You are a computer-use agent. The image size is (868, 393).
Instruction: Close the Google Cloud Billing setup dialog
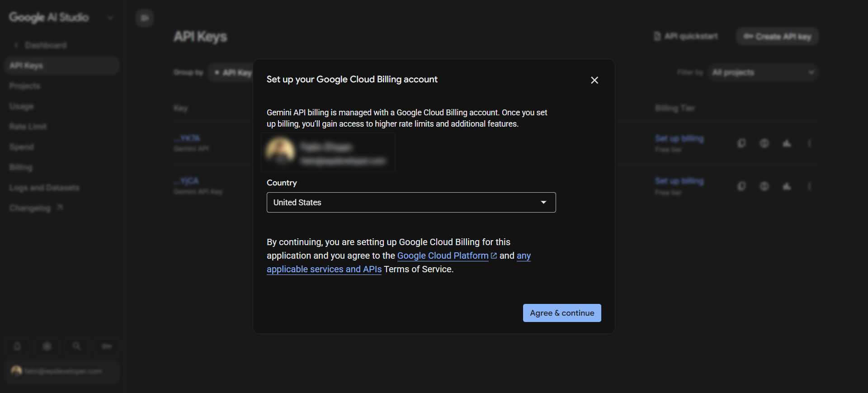pyautogui.click(x=594, y=80)
